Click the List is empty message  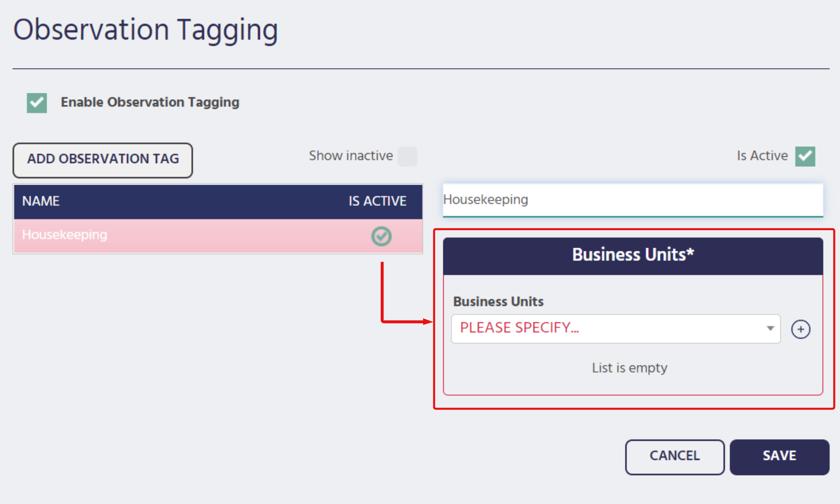[629, 368]
